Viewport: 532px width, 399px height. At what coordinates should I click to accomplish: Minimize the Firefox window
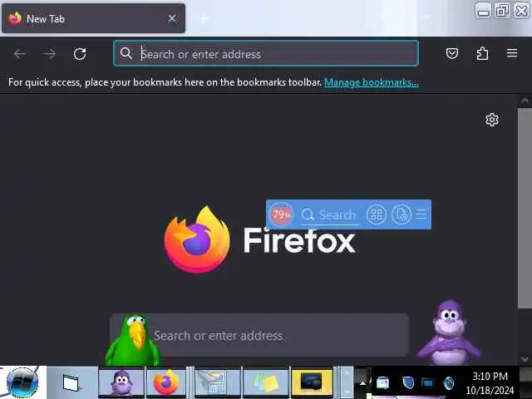(483, 11)
